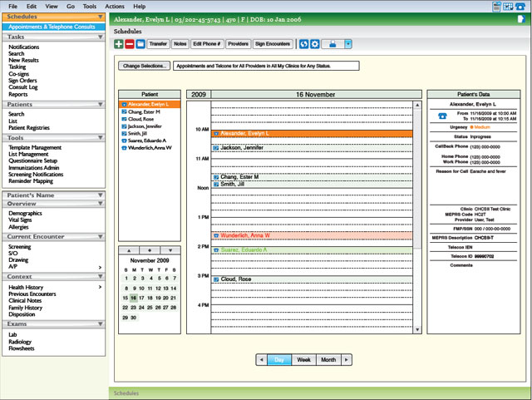Click the telephone icon at top right
Image resolution: width=532 pixels, height=400 pixels.
520,6
